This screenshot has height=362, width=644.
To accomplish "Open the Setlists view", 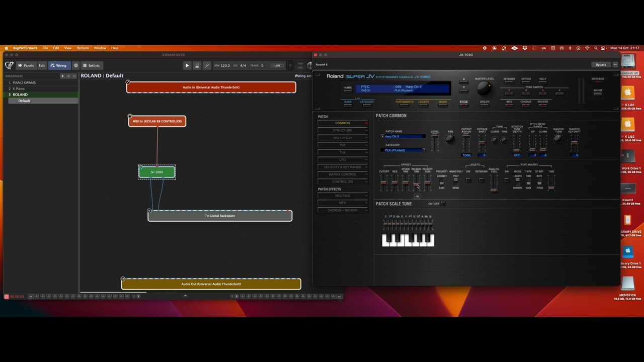I will (92, 65).
